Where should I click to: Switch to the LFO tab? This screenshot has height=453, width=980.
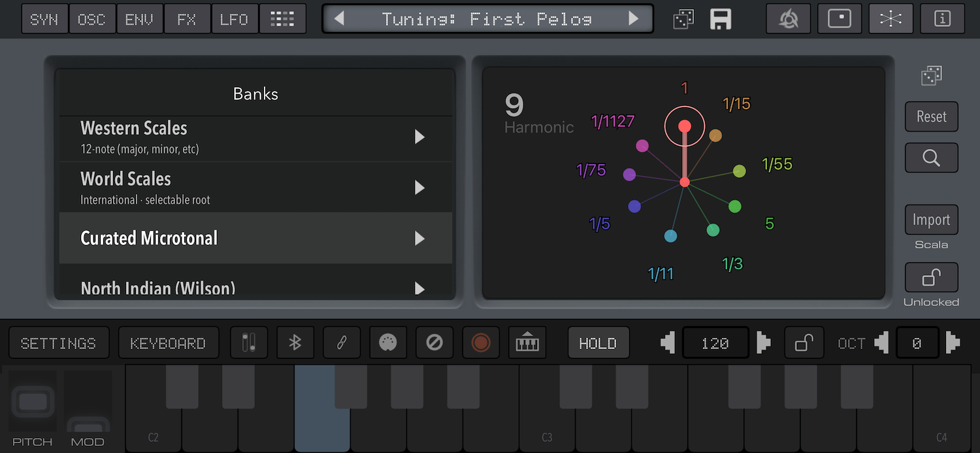click(235, 19)
